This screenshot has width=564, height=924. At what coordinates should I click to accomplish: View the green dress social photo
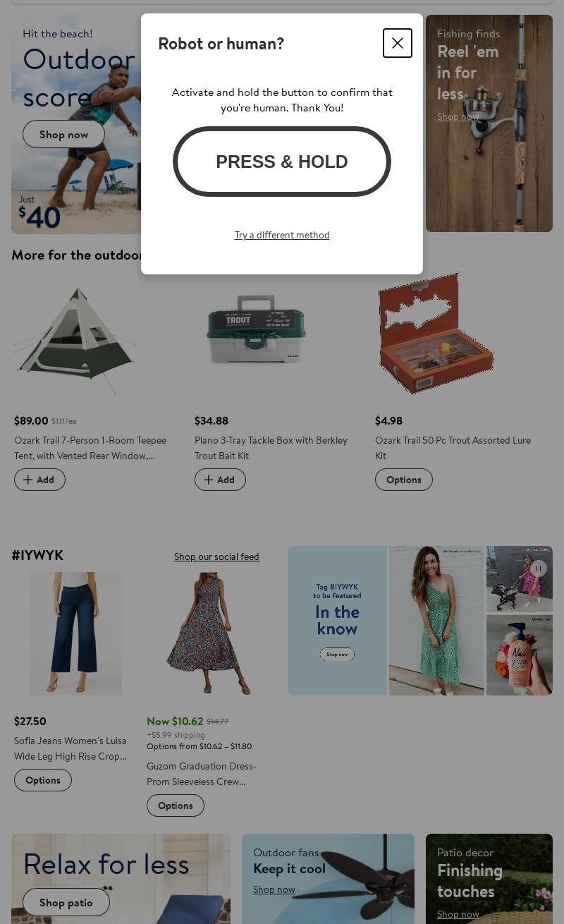tap(436, 621)
